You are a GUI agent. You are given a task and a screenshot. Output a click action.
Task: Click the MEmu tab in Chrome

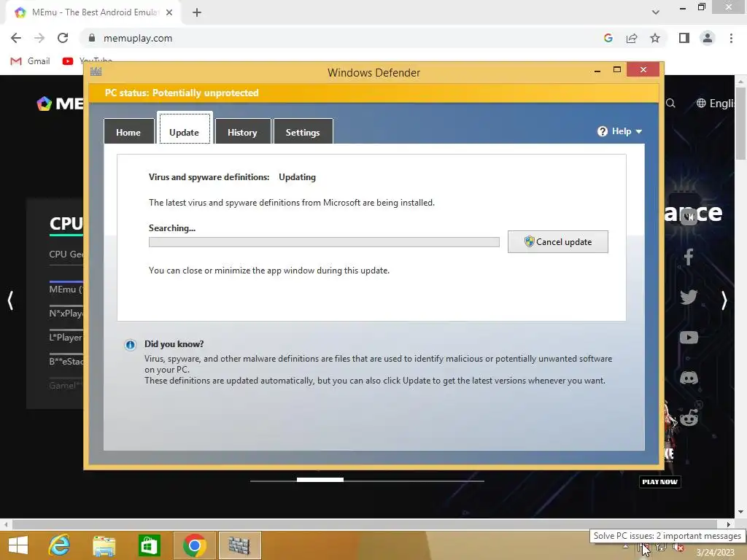[94, 12]
